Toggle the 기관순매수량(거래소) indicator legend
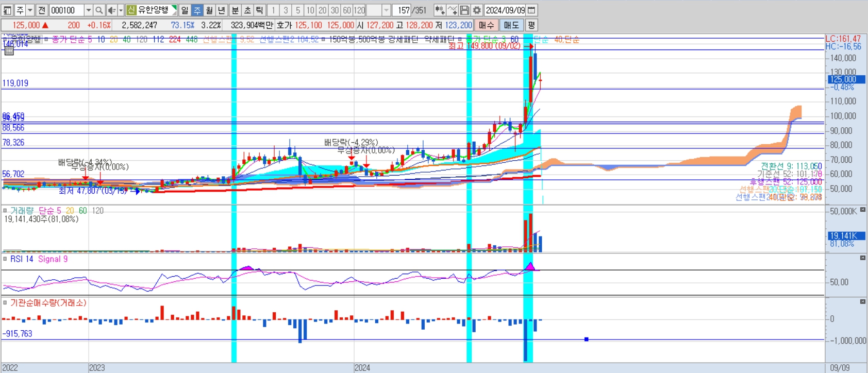868x373 pixels. pyautogui.click(x=48, y=302)
